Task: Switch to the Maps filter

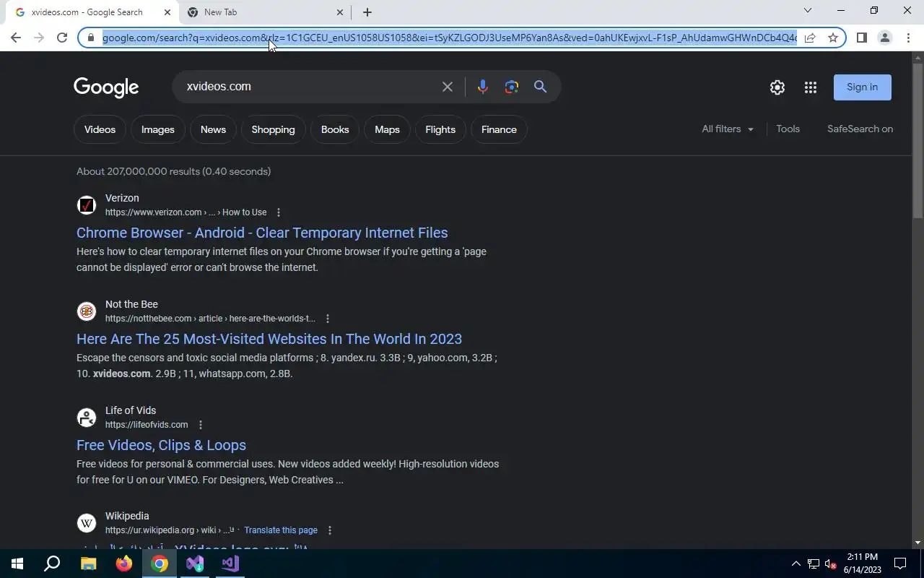Action: (387, 130)
